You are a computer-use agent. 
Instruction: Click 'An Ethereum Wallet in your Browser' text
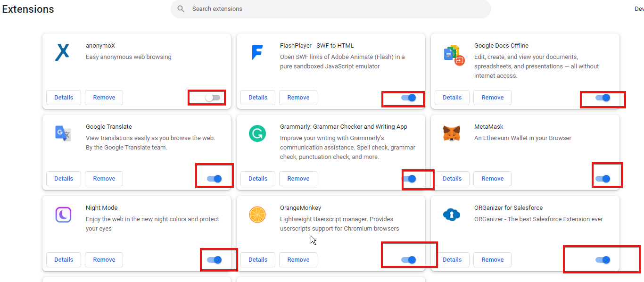[523, 138]
